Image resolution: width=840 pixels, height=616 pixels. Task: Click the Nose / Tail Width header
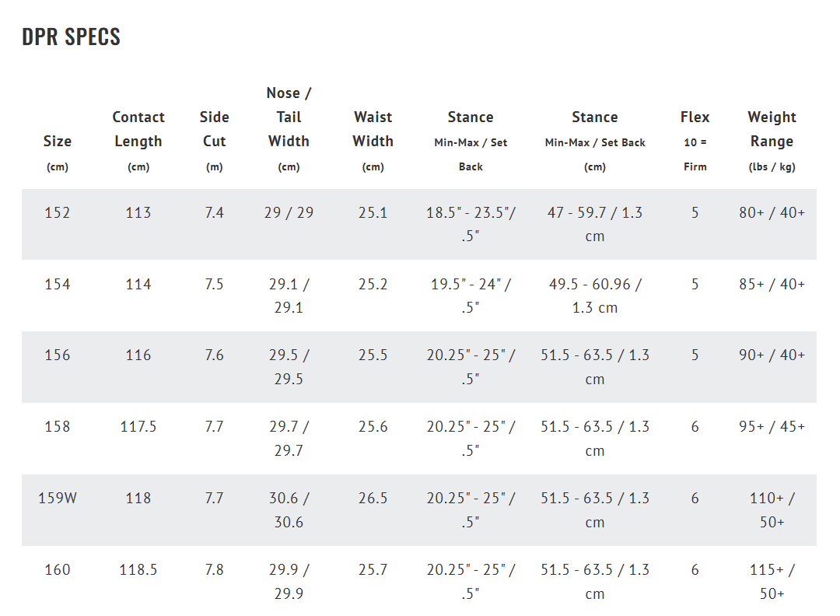pos(289,117)
